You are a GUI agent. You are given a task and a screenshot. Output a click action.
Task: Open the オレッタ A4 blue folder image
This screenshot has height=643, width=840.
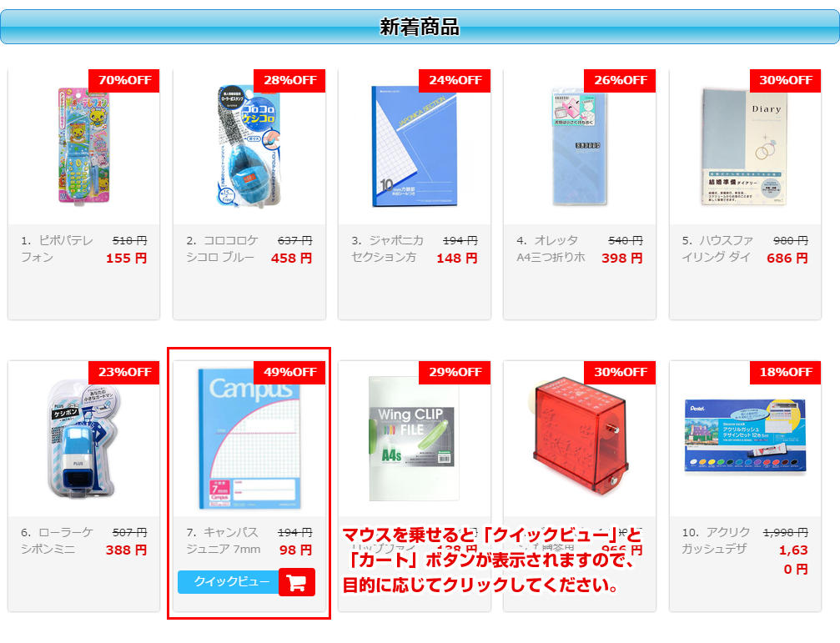point(580,146)
